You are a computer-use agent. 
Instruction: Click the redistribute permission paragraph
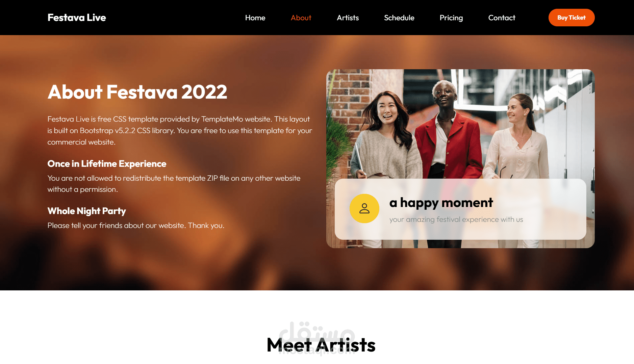click(x=174, y=184)
